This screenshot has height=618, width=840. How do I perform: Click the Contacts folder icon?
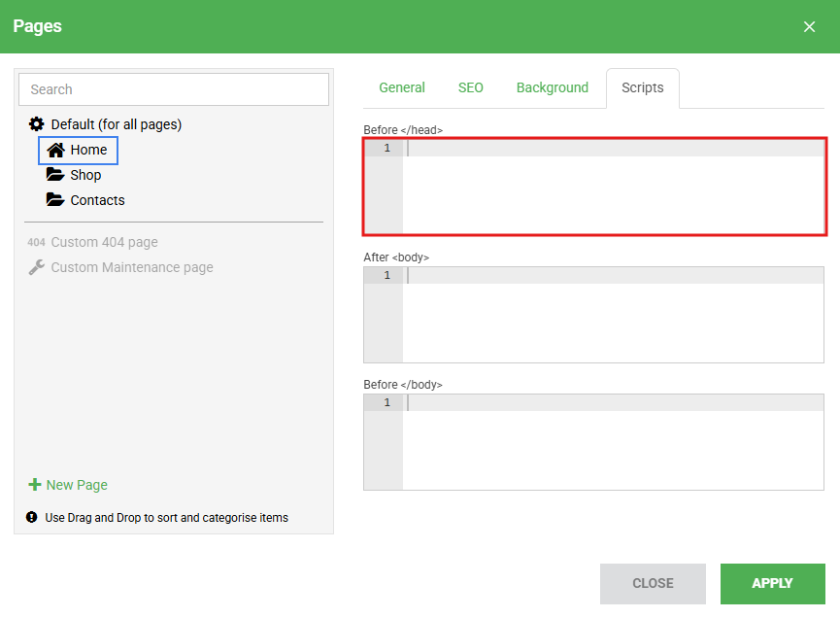click(x=55, y=200)
